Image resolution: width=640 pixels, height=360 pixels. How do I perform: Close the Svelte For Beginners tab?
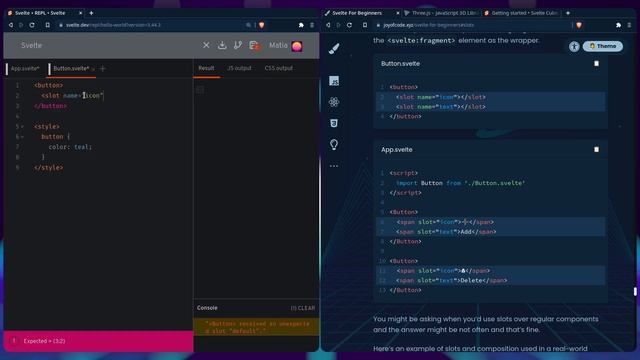(x=398, y=13)
